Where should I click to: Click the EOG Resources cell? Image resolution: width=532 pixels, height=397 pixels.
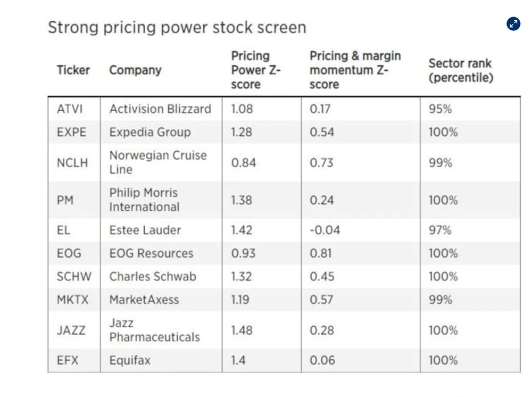pos(151,253)
